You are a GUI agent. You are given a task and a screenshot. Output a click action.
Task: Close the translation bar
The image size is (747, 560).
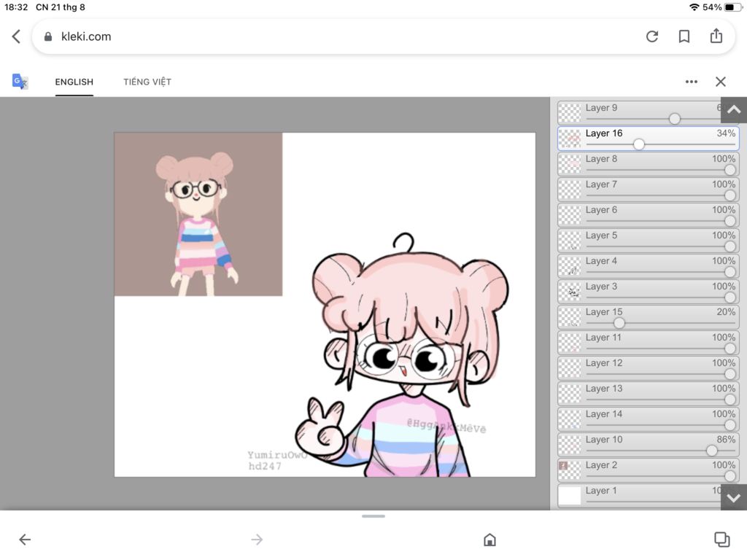[x=720, y=82]
